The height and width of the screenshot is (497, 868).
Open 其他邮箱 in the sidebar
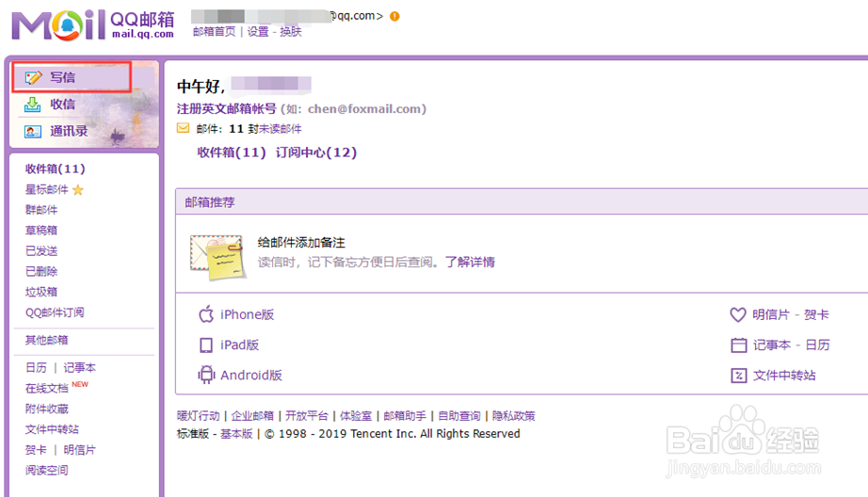click(46, 340)
